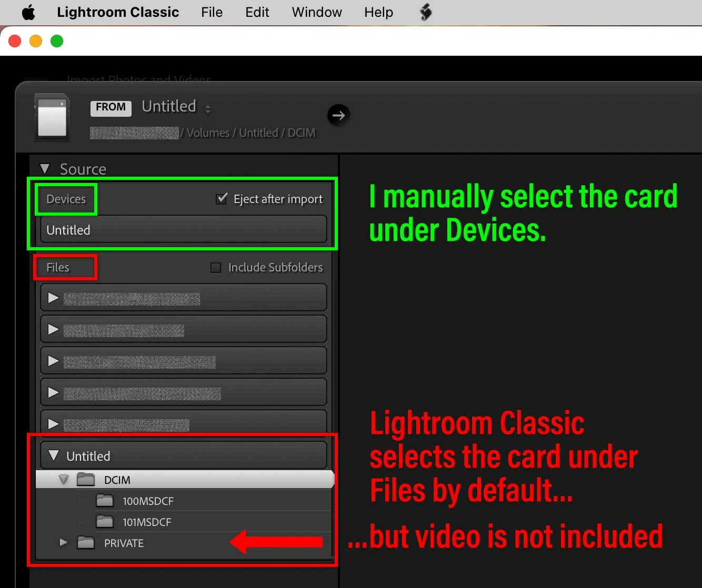Click the 100MSDCF folder icon
Viewport: 702px width, 588px height.
(x=105, y=500)
